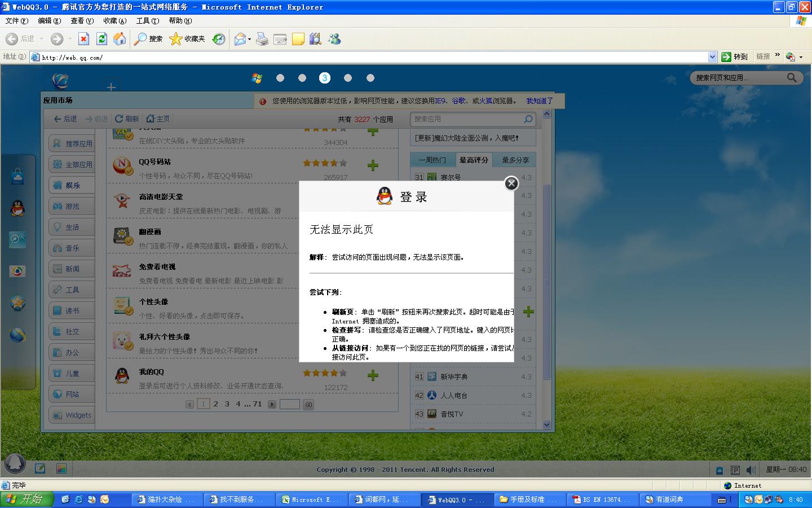The width and height of the screenshot is (812, 508).
Task: Click IE Back (后退) toolbar button
Action: coord(20,39)
